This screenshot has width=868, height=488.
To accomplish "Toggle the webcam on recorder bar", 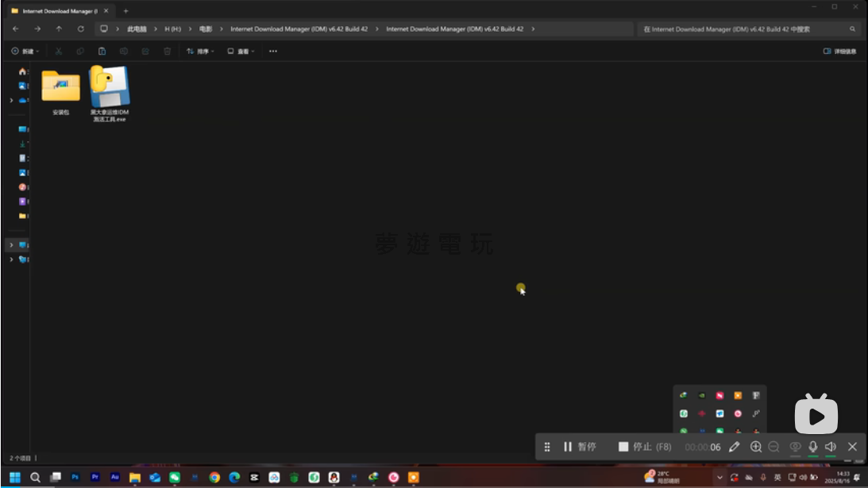I will tap(795, 447).
